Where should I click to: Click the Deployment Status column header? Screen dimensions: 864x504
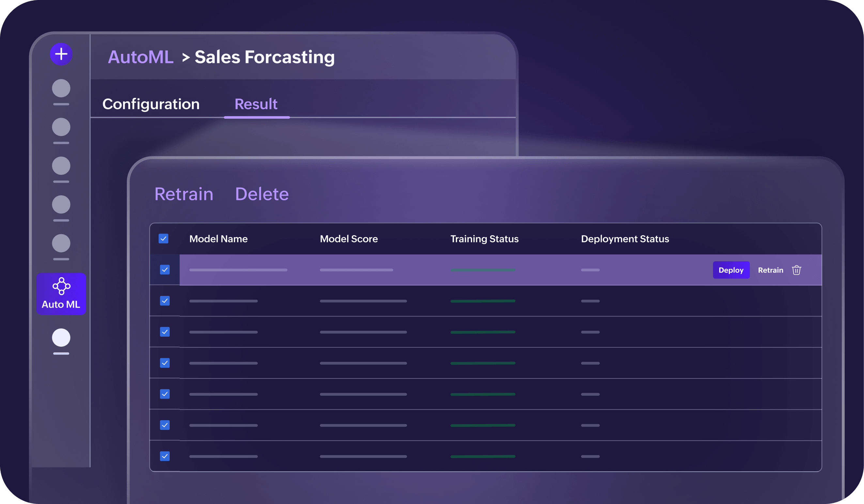coord(625,239)
